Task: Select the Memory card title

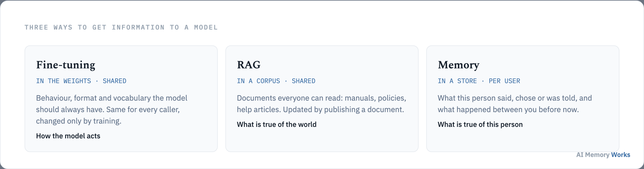Action: point(458,65)
